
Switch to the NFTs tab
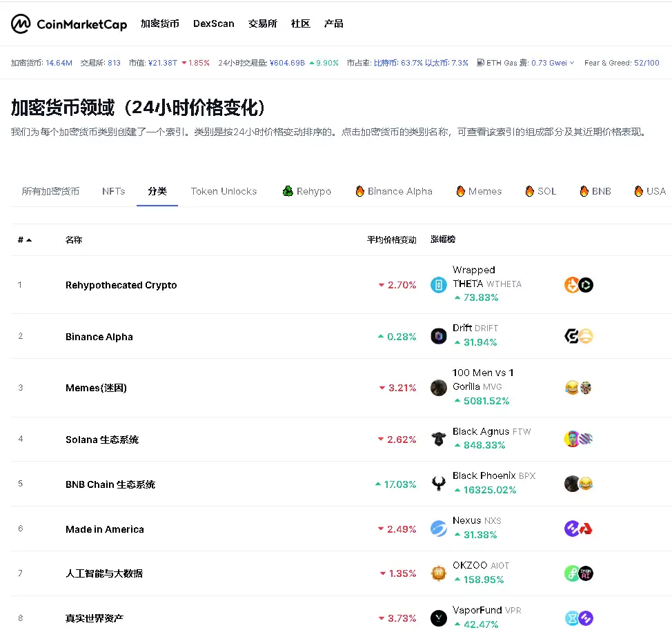tap(113, 191)
